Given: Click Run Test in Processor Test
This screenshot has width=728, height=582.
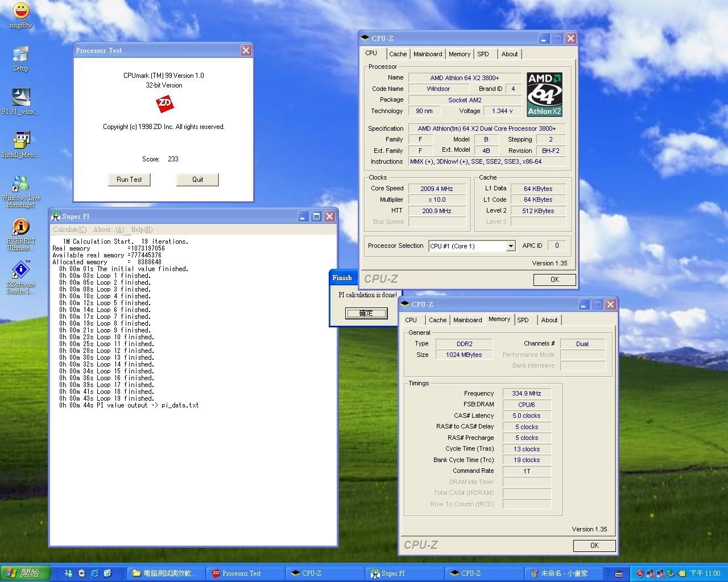Looking at the screenshot, I should point(129,180).
